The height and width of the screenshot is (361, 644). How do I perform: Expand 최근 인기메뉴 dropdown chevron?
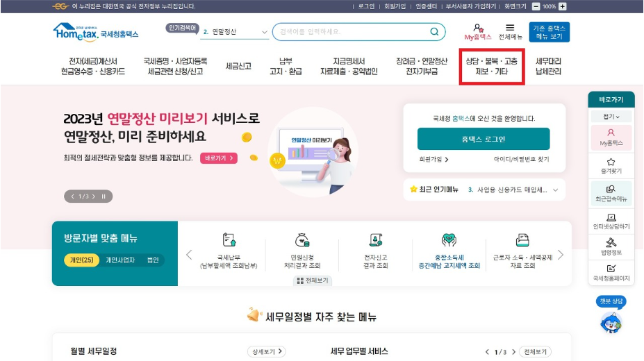pyautogui.click(x=555, y=190)
